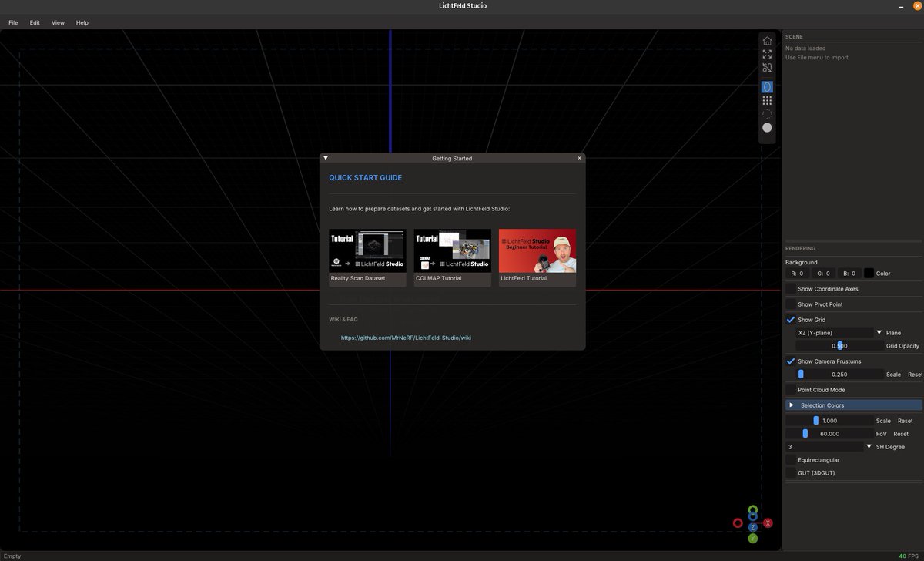Enable Point Cloud Mode checkbox

point(791,390)
